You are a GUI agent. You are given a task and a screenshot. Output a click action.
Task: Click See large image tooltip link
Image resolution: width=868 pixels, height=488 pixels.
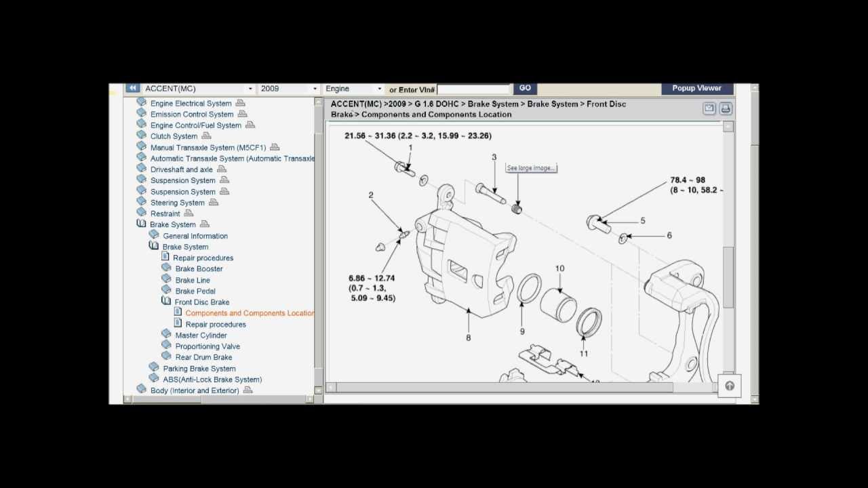532,168
